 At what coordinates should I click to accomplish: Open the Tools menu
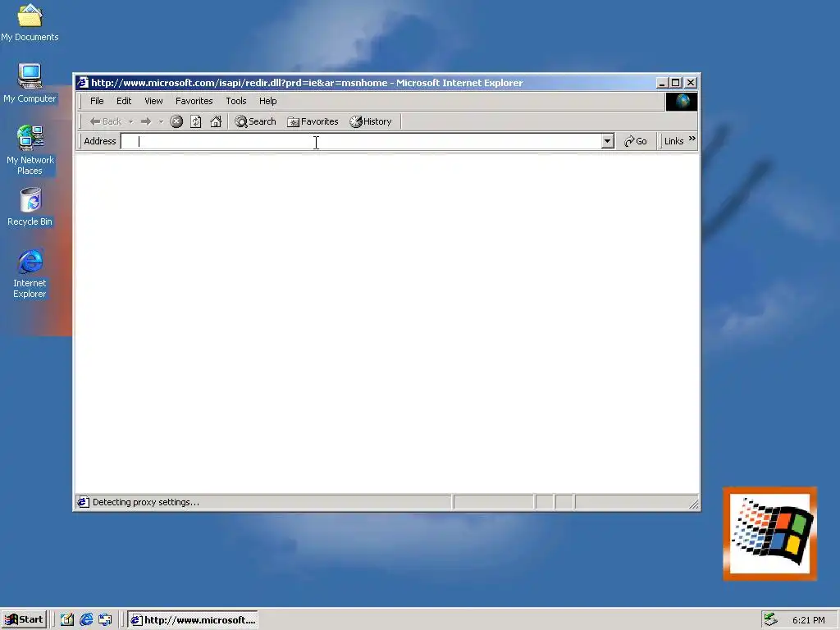(235, 101)
